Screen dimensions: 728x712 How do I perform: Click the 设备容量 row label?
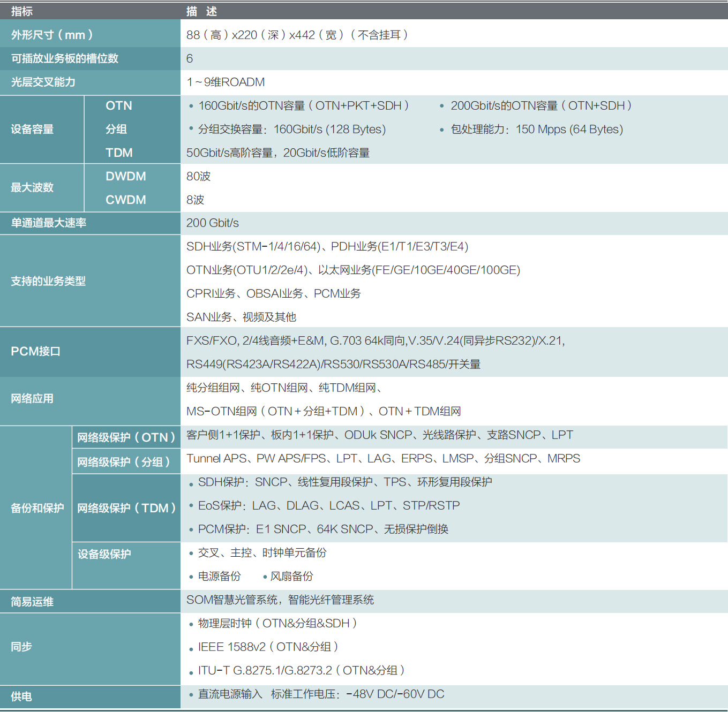(x=32, y=129)
